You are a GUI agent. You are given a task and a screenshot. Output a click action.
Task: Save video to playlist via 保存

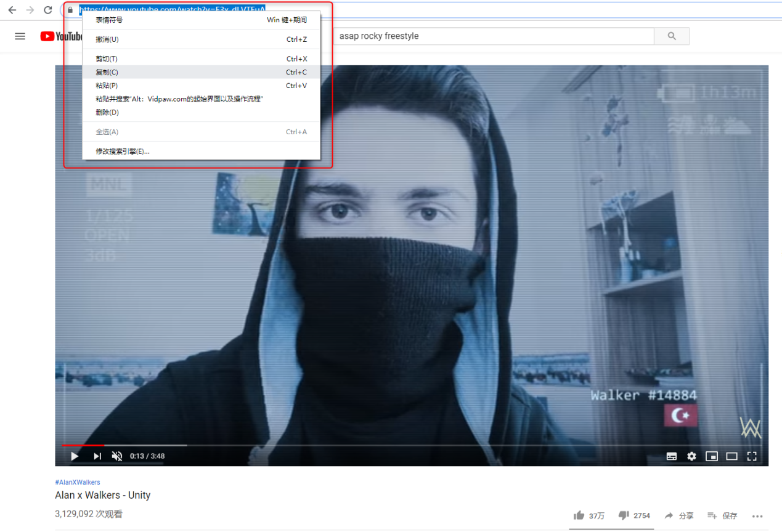[x=722, y=515]
